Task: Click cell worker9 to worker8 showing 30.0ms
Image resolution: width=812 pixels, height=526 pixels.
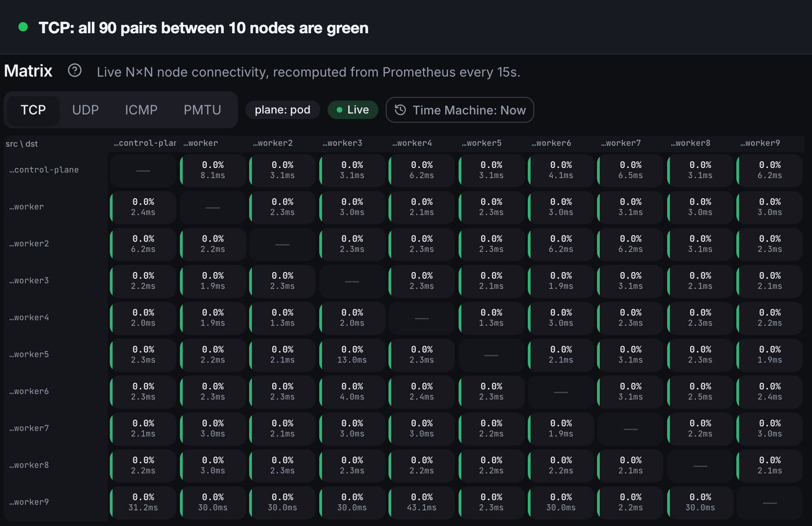Action: (x=700, y=502)
